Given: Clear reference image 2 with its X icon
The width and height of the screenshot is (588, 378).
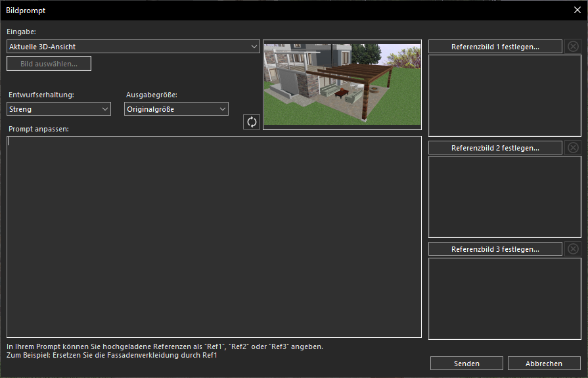Looking at the screenshot, I should pyautogui.click(x=573, y=148).
